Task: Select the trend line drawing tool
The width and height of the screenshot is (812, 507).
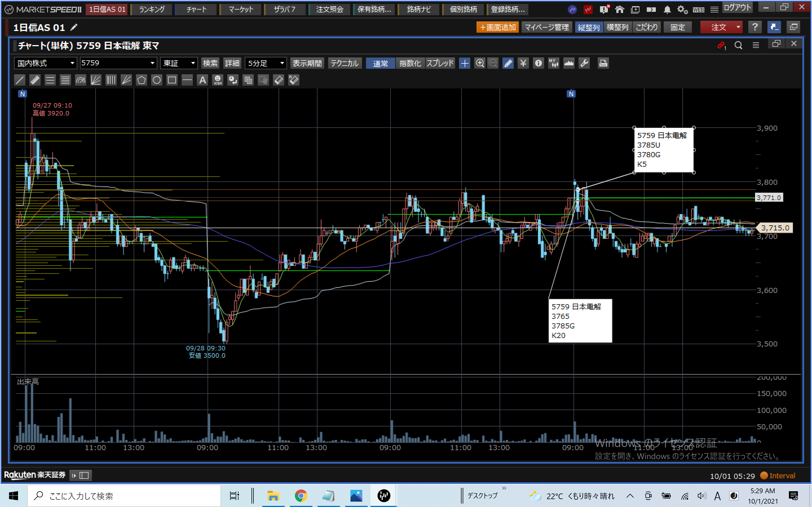Action: [x=20, y=80]
